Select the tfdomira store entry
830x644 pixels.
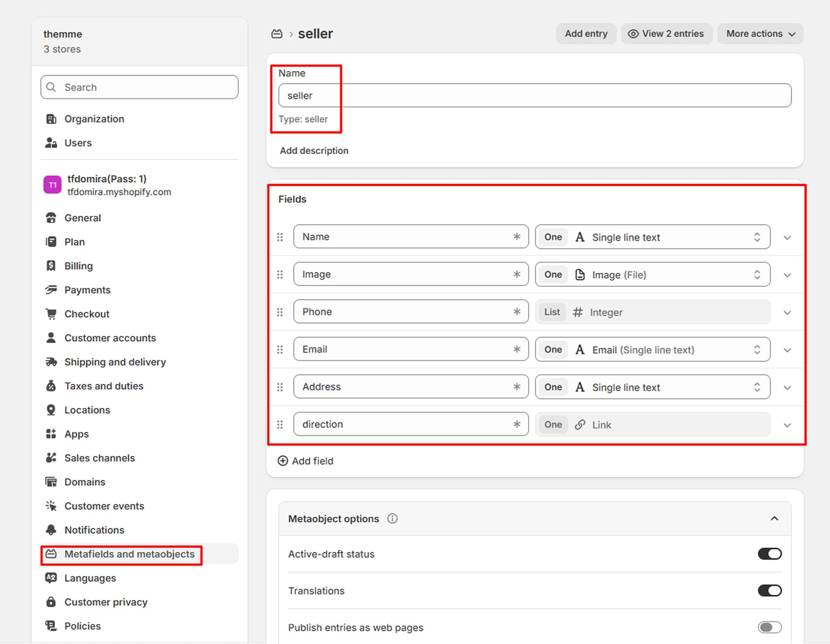tap(139, 185)
